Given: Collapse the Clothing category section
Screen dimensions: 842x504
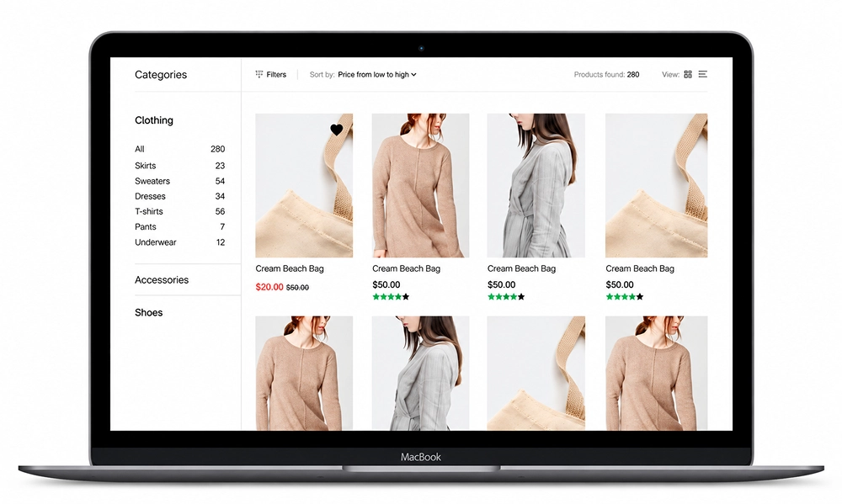Looking at the screenshot, I should coord(154,120).
